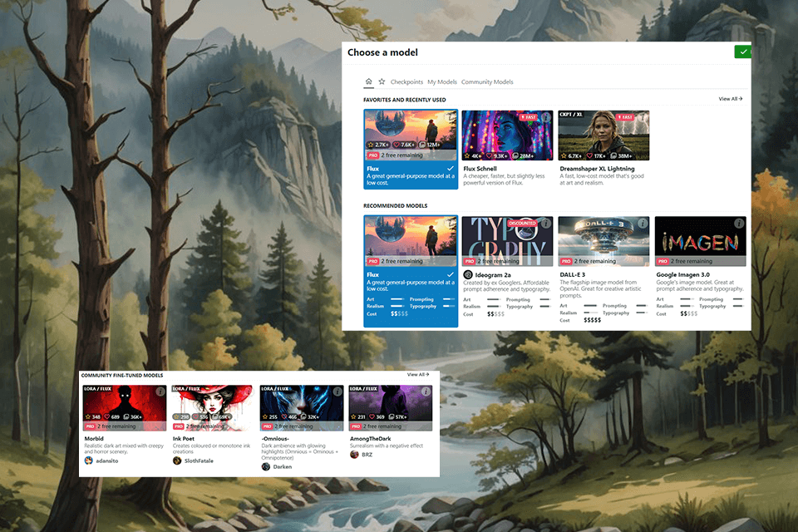The width and height of the screenshot is (798, 532).
Task: Open info icon on AmongTheDark card
Action: click(x=426, y=392)
